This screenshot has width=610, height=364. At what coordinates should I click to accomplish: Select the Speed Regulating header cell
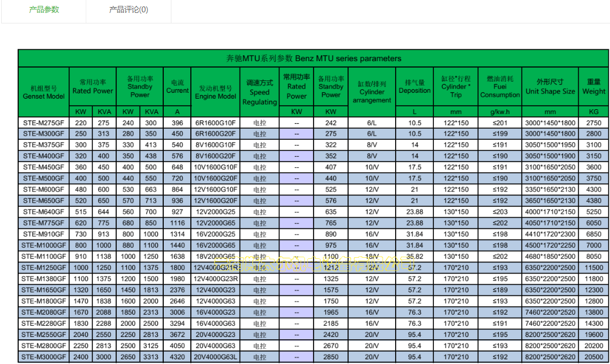[x=259, y=92]
